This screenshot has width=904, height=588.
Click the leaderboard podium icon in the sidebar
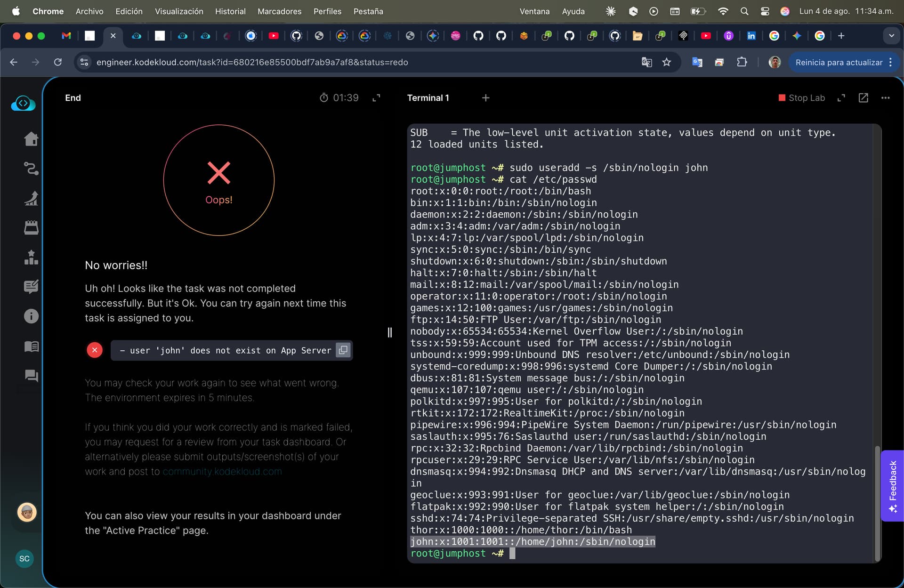coord(31,257)
